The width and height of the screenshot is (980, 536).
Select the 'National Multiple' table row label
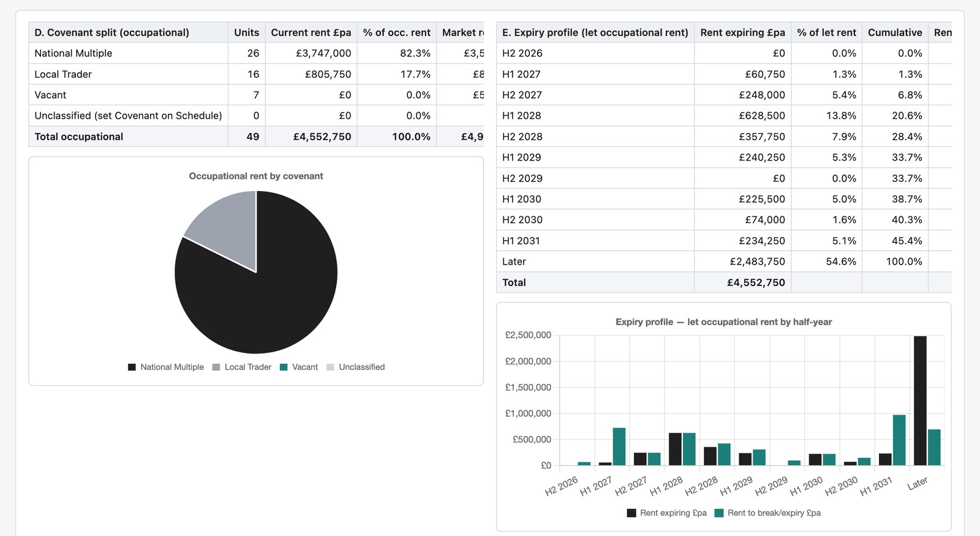[x=73, y=53]
